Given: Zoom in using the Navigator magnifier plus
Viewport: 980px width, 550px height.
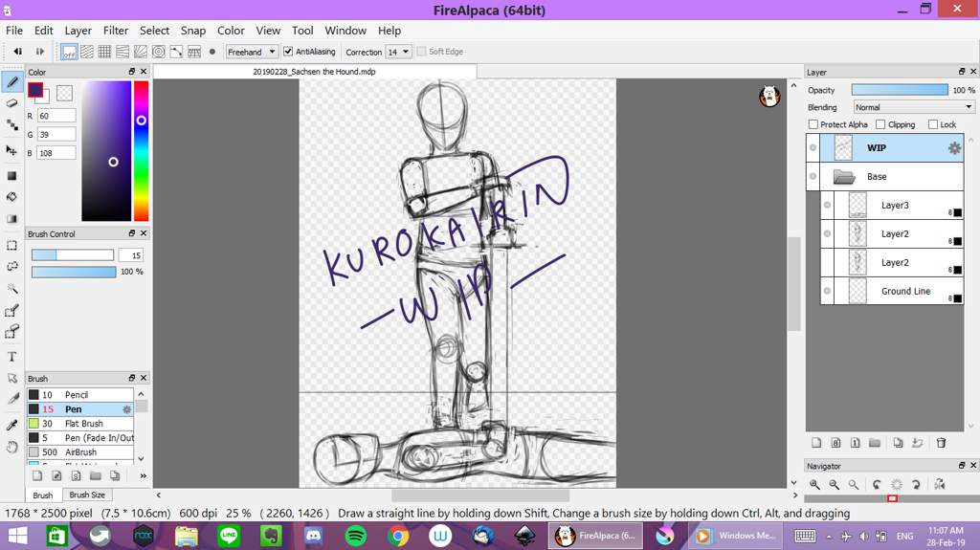Looking at the screenshot, I should [815, 484].
